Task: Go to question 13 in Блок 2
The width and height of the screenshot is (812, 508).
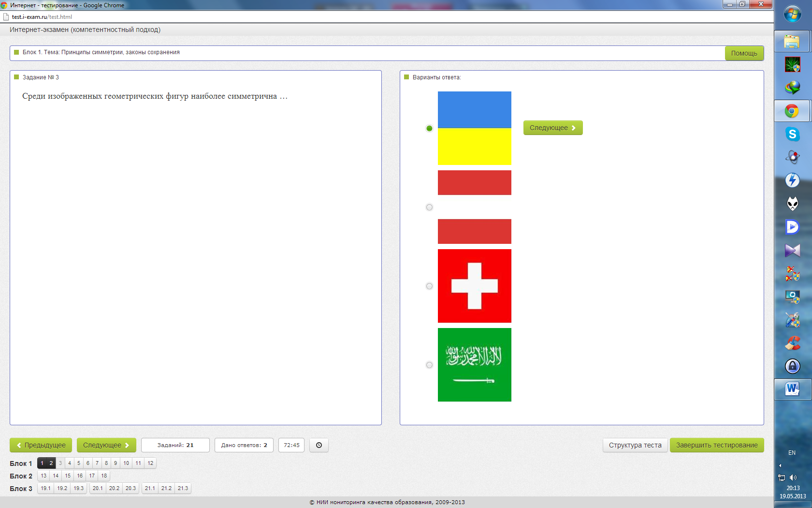Action: click(x=43, y=476)
